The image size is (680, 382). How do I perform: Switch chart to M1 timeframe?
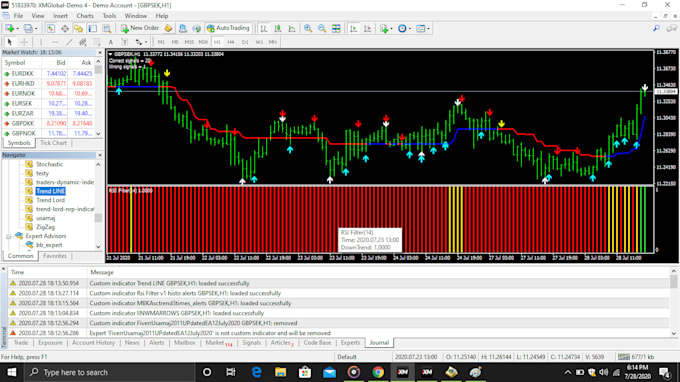coord(161,42)
